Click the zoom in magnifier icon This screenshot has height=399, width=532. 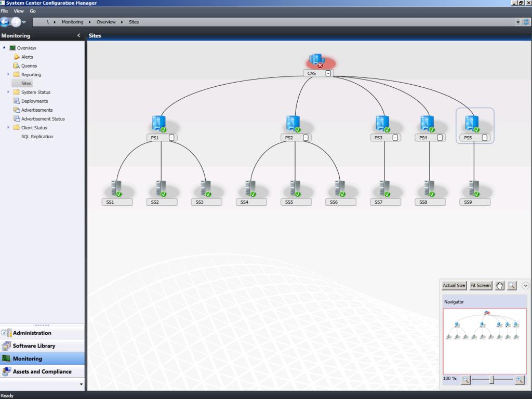point(520,380)
